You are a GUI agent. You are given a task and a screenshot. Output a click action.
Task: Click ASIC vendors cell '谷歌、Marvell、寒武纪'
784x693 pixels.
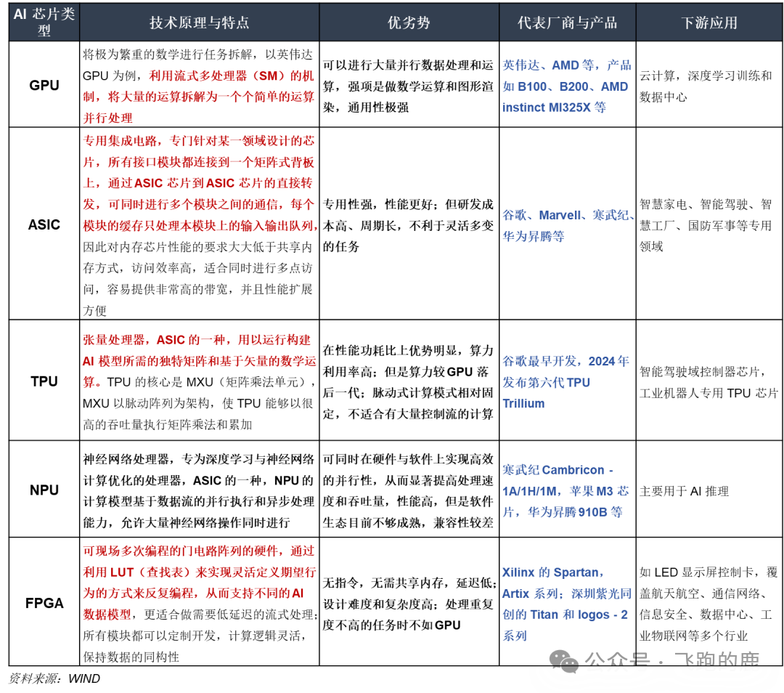pos(566,215)
